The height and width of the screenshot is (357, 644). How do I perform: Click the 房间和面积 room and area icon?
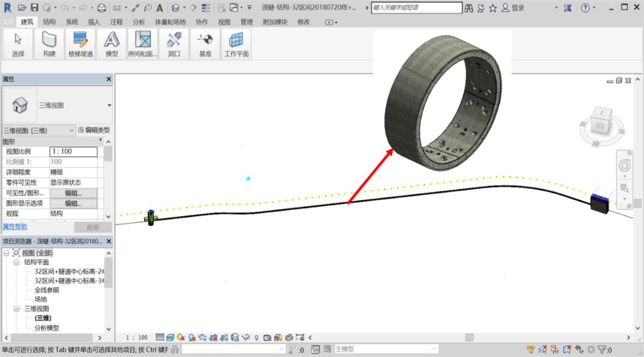(143, 44)
